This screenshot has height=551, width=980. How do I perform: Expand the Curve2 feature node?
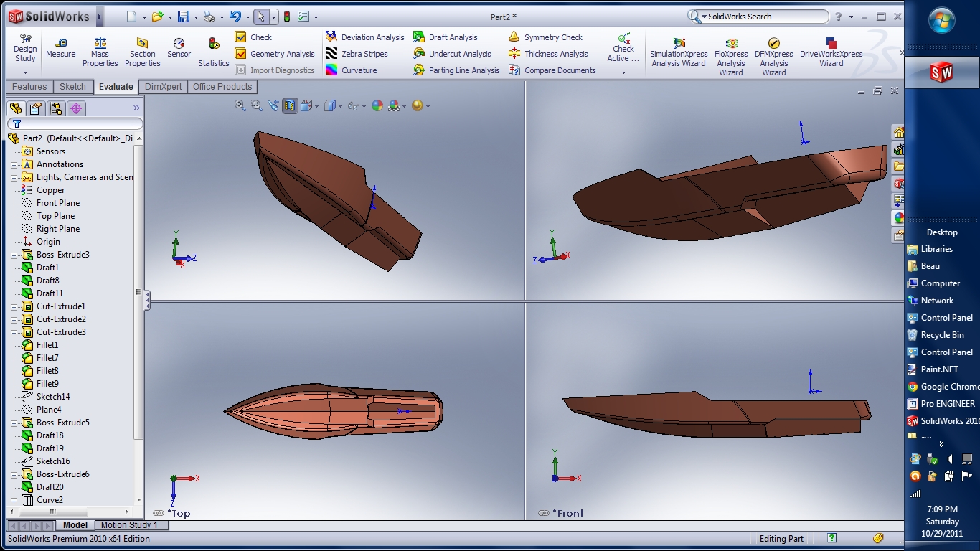point(14,500)
